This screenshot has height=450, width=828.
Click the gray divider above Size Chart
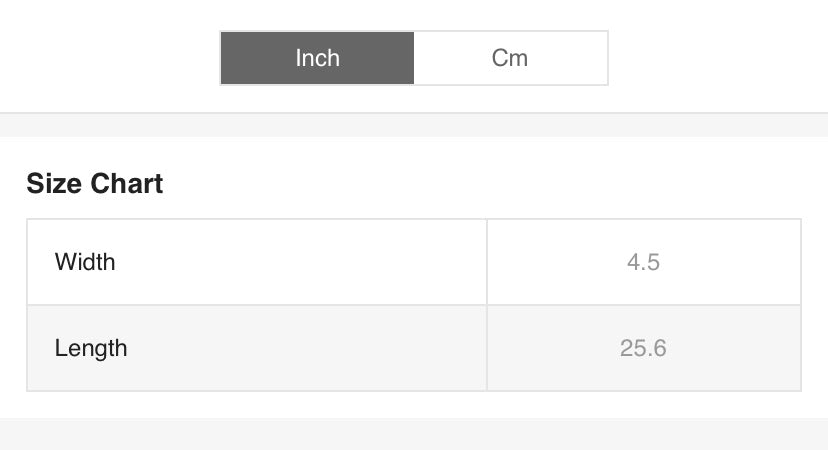tap(414, 125)
